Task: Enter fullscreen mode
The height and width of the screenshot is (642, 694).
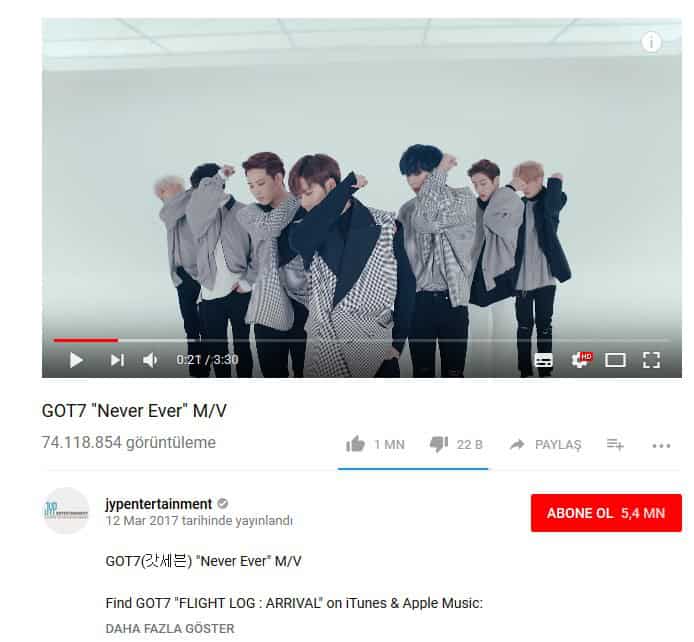Action: [x=651, y=360]
